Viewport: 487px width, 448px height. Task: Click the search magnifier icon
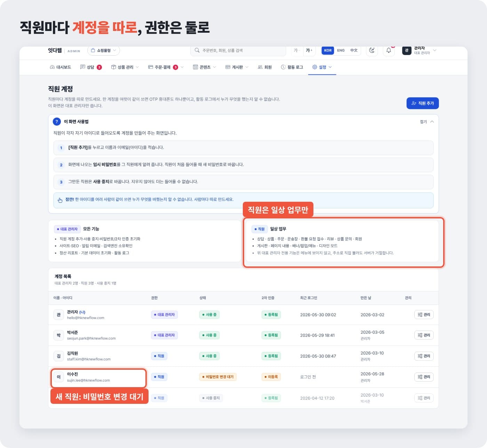pyautogui.click(x=197, y=50)
